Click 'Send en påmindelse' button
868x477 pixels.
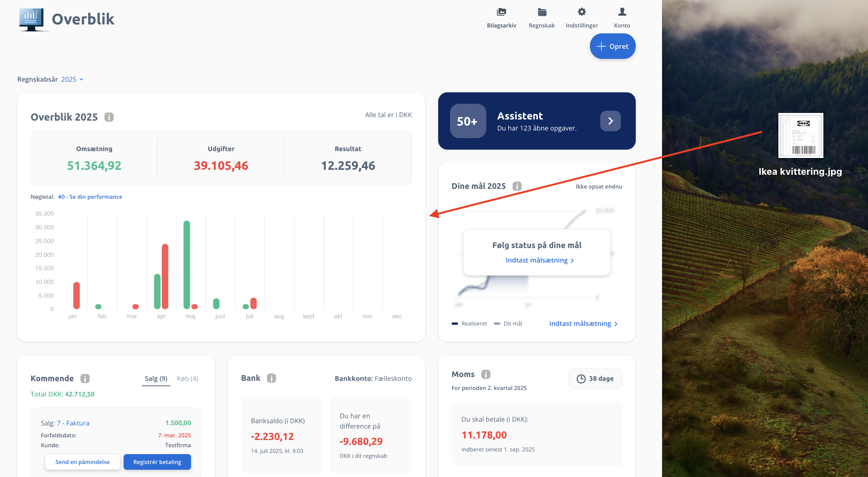click(82, 462)
